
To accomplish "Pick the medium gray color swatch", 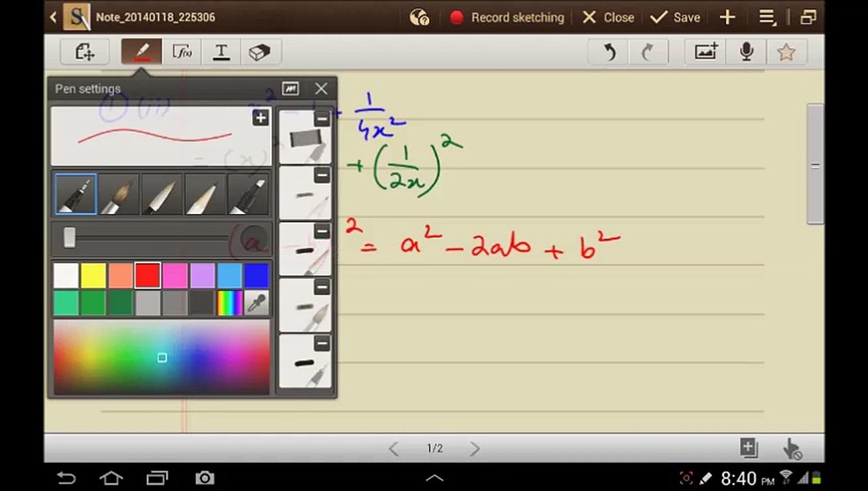I will click(175, 303).
